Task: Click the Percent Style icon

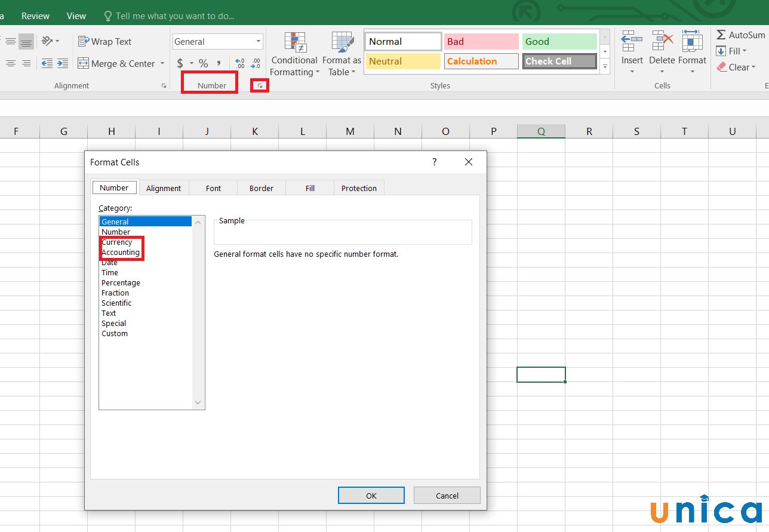Action: 204,63
